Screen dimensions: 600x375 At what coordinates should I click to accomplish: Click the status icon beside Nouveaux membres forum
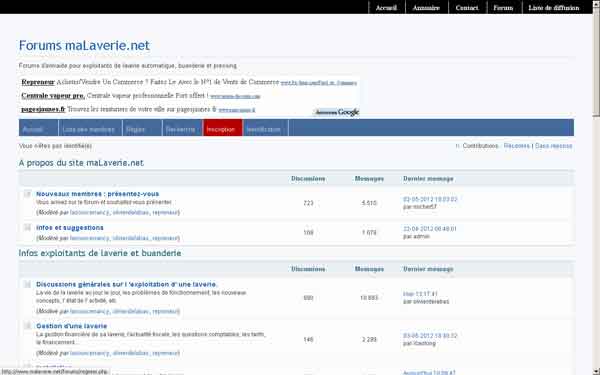(x=27, y=194)
